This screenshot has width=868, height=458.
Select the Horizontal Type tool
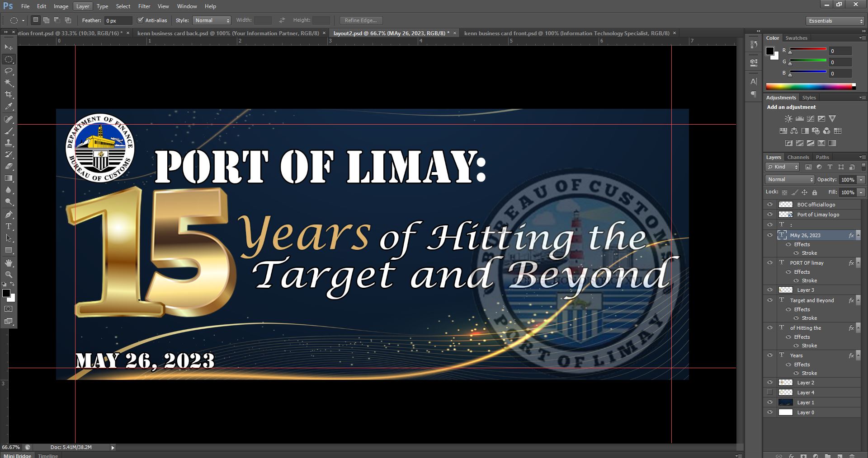click(x=9, y=226)
